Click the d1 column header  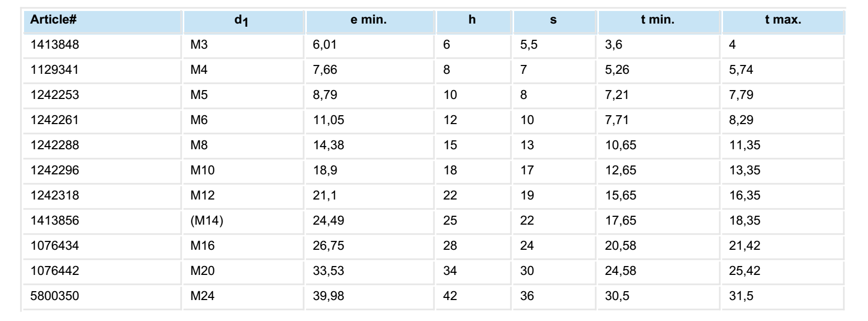(241, 21)
